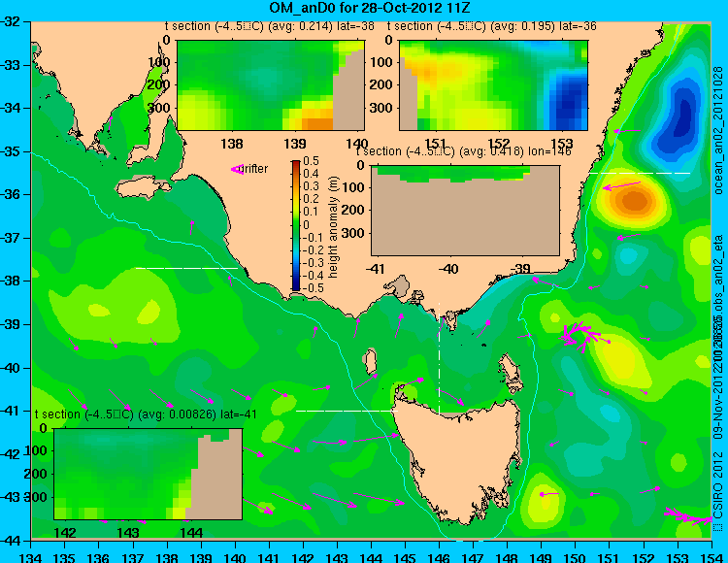Click the 150 longitude label on main axis
728x563 pixels.
[x=576, y=556]
